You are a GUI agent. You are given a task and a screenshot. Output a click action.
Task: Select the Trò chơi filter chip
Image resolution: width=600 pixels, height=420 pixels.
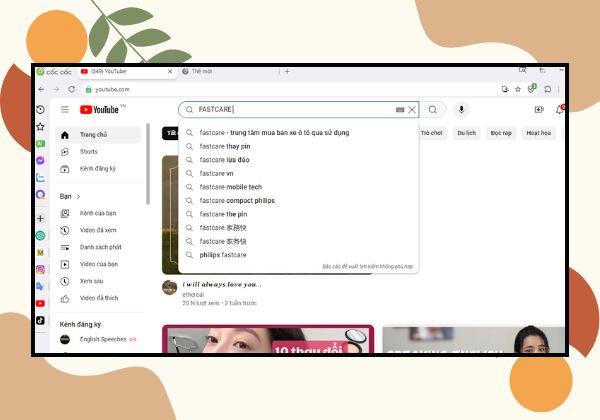click(432, 133)
